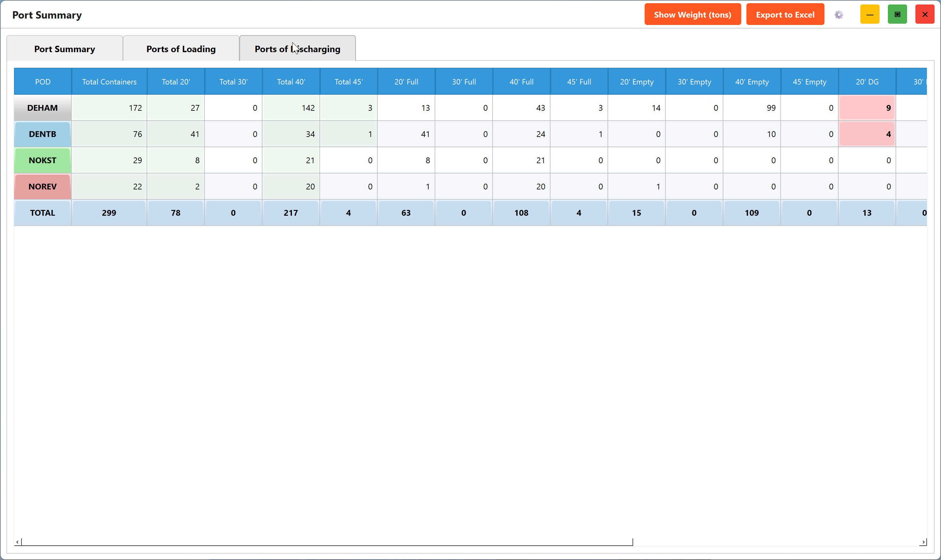Click left arrow of horizontal scrollbar
Screen dimensions: 941x560
[x=17, y=542]
